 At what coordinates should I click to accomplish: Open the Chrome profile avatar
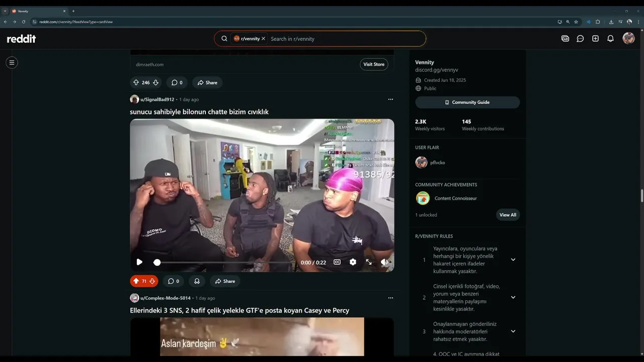click(x=629, y=22)
